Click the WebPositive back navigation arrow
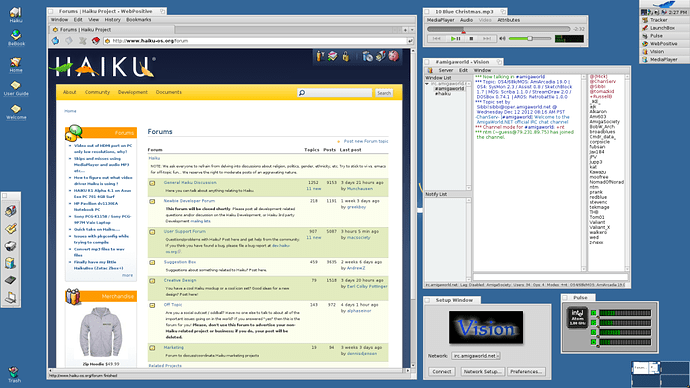 click(x=55, y=41)
